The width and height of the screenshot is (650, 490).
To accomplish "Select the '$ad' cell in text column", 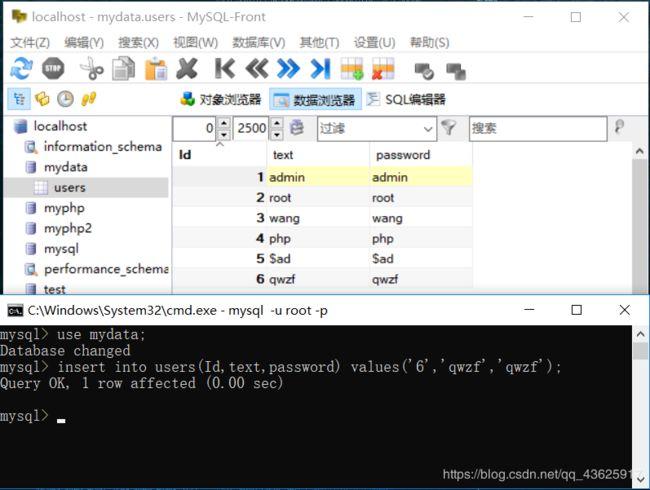I will (x=318, y=259).
